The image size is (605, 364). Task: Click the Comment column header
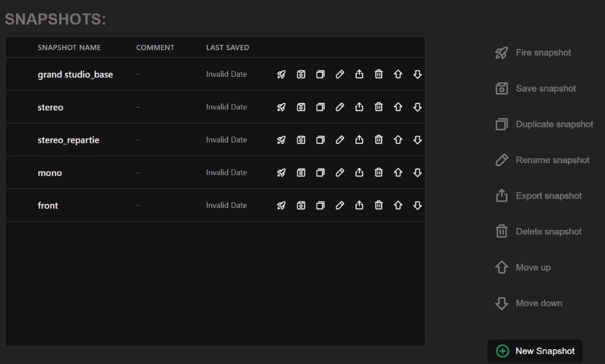(155, 47)
